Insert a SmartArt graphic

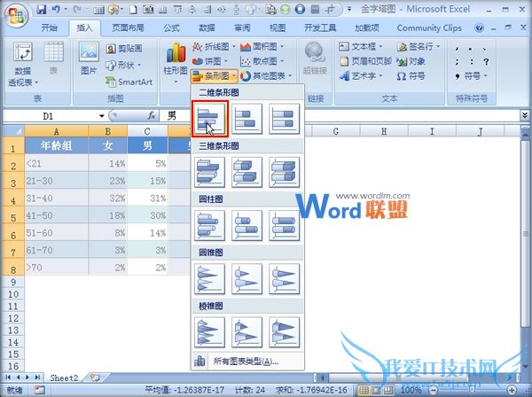[x=129, y=82]
